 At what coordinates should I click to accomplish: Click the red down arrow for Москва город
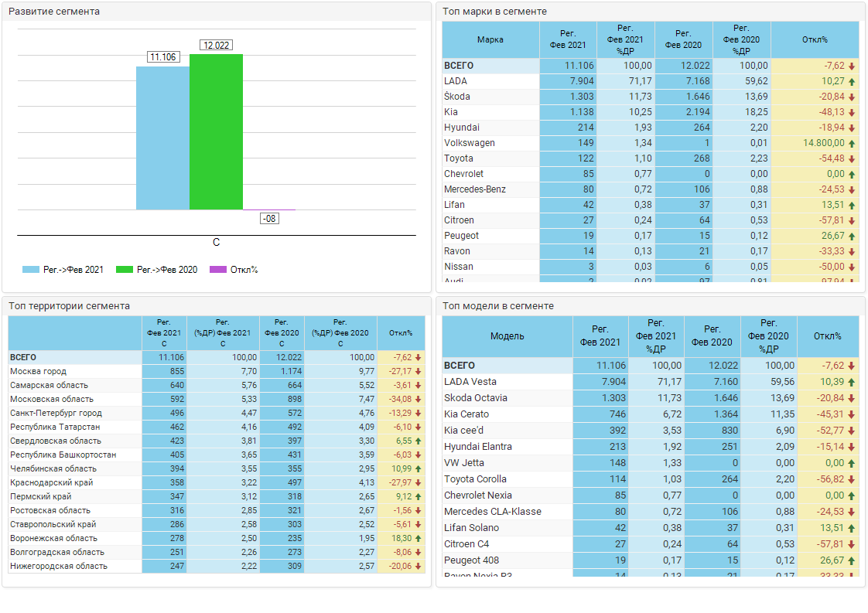coord(419,372)
